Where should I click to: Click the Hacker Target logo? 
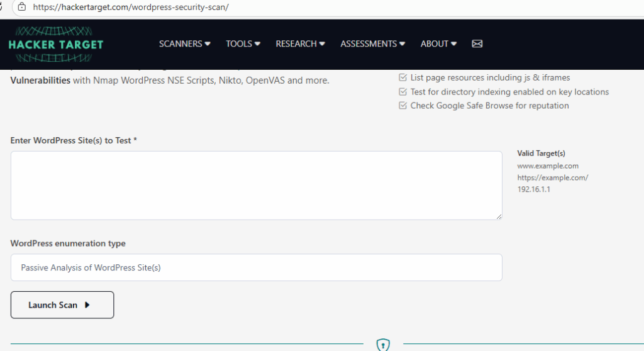(55, 44)
